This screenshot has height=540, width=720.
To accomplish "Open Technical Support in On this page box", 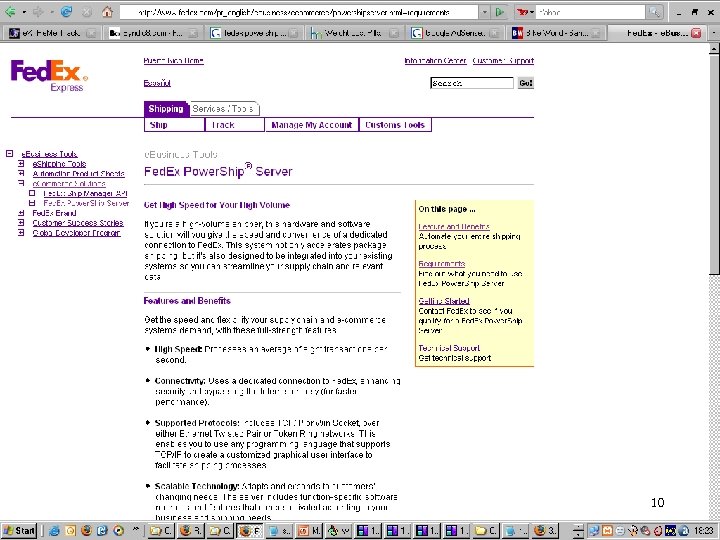I will (449, 348).
